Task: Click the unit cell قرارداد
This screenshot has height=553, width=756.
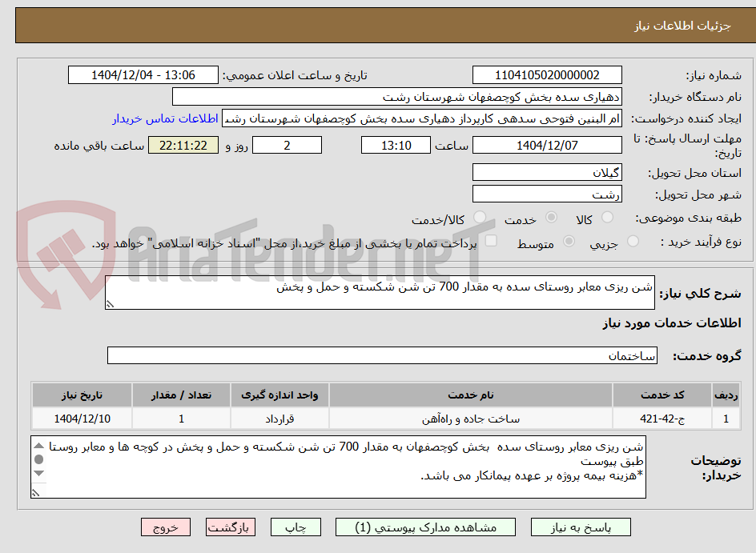Action: (x=279, y=419)
